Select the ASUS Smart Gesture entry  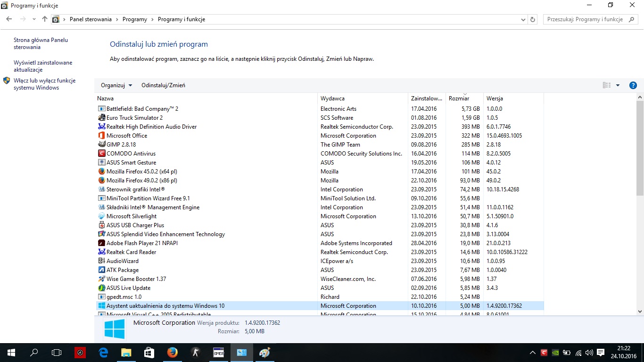pos(319,163)
